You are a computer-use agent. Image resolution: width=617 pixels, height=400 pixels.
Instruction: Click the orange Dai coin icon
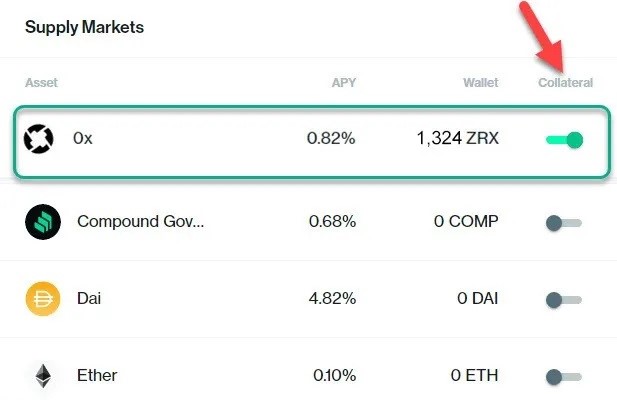(x=43, y=299)
